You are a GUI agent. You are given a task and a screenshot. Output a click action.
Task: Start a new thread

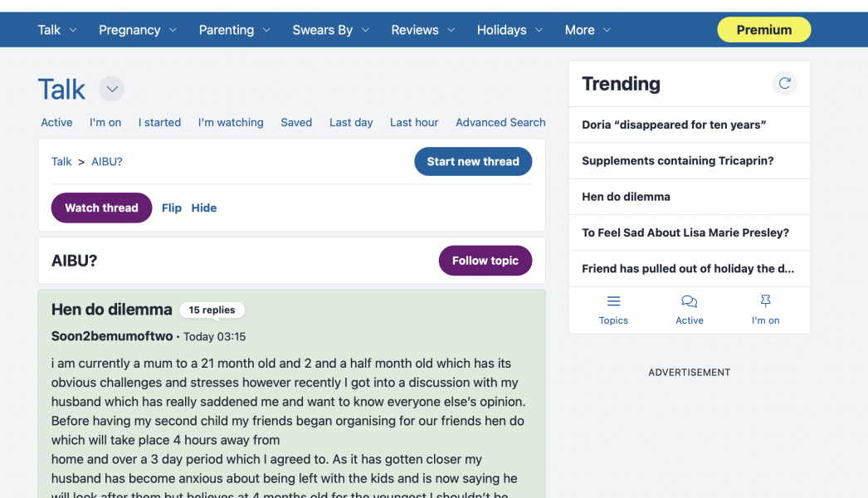pyautogui.click(x=473, y=161)
